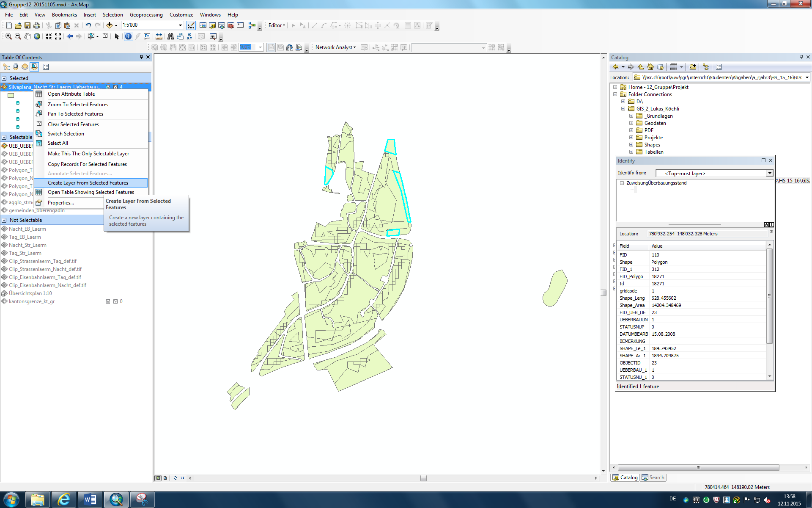
Task: Open the Identify from dropdown
Action: [770, 173]
